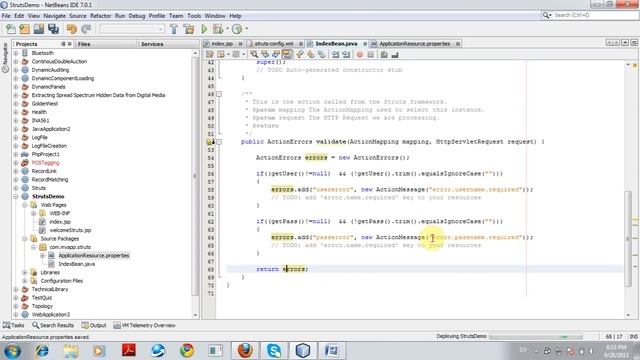Click the Previous Bookmark icon
Screen dimensions: 640x360
pos(300,54)
